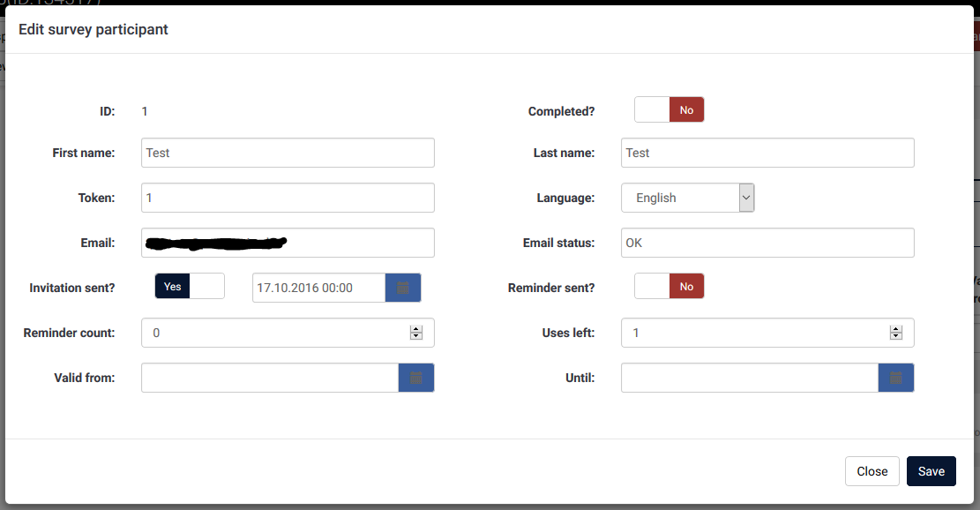The image size is (980, 510).
Task: Click the First name text field
Action: click(288, 153)
